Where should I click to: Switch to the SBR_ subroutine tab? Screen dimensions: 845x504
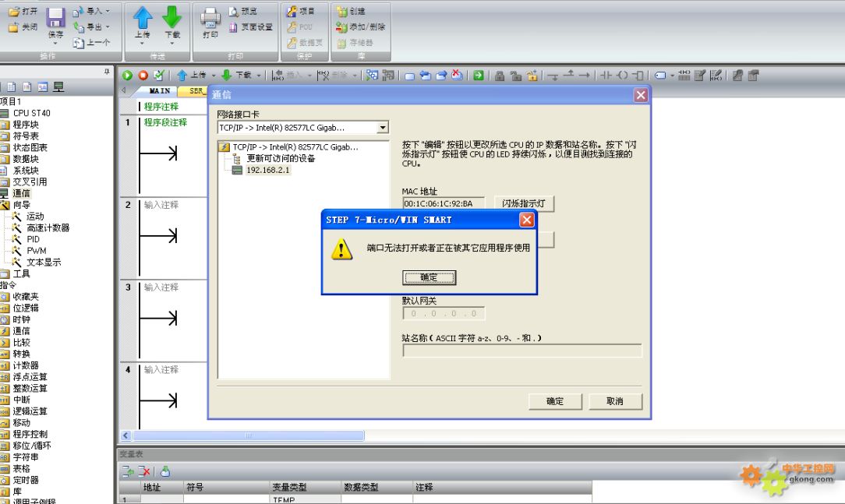[x=195, y=91]
